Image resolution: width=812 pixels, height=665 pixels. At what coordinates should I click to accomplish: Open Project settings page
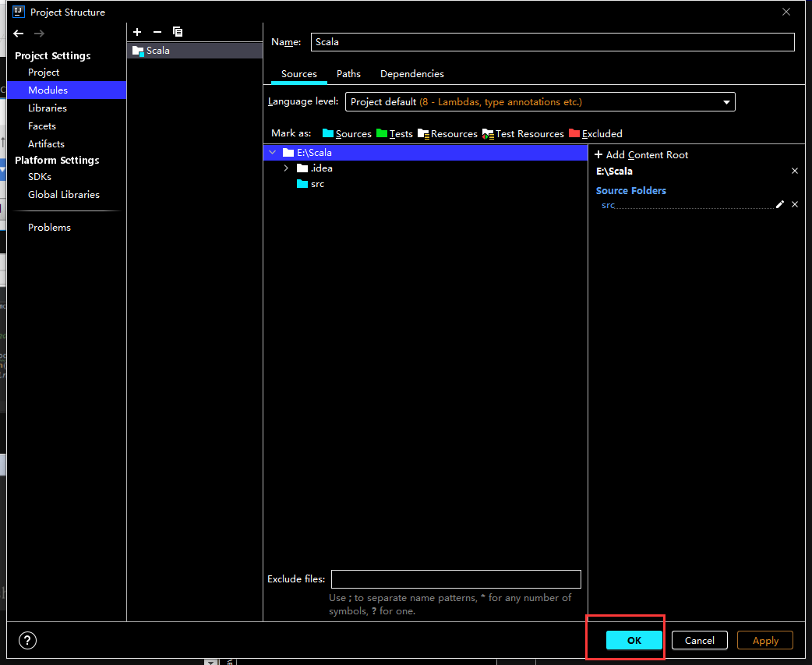tap(44, 72)
